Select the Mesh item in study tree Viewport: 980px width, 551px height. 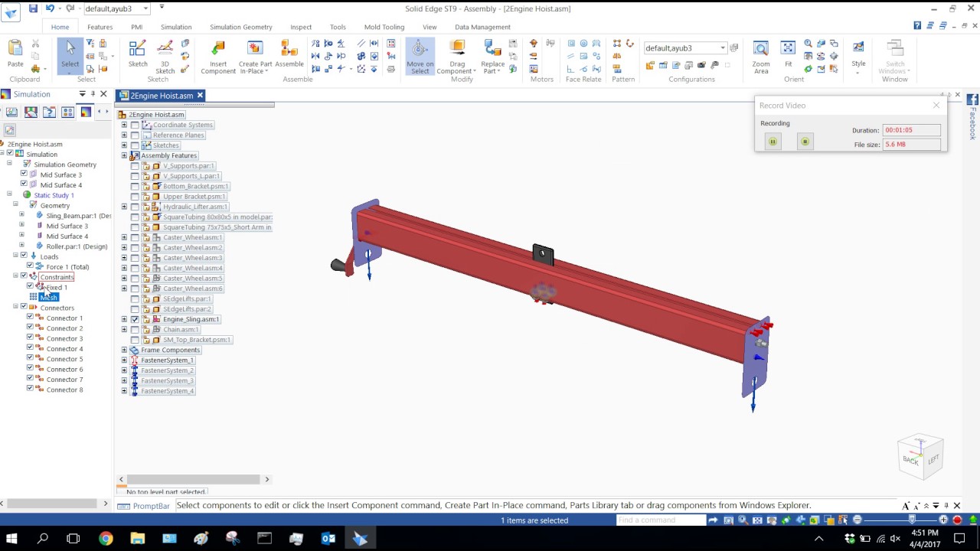pos(48,297)
